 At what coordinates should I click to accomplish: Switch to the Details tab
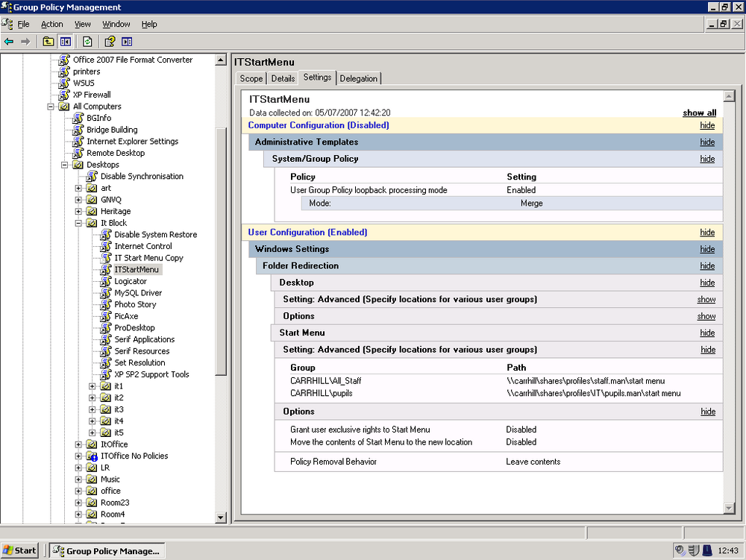(x=283, y=78)
